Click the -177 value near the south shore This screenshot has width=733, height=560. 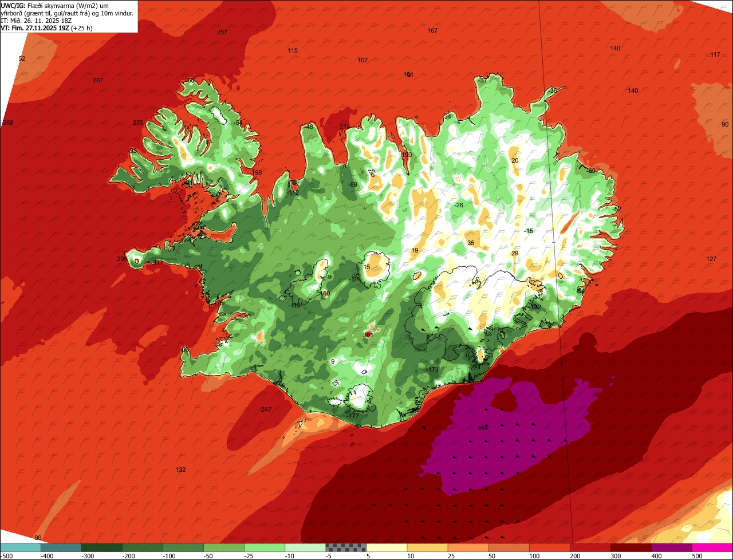click(x=353, y=416)
